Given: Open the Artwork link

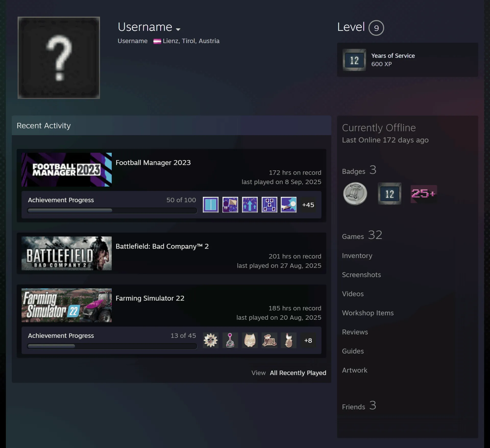Looking at the screenshot, I should pos(354,370).
